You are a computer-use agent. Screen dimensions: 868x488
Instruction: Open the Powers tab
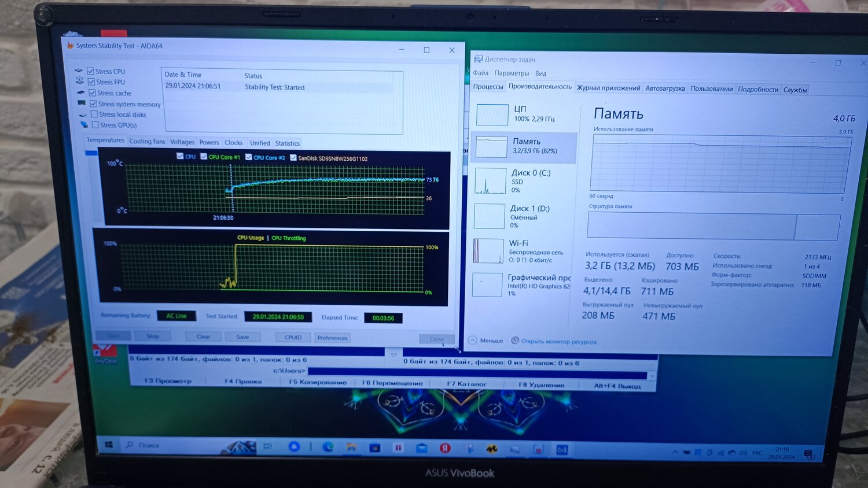209,142
